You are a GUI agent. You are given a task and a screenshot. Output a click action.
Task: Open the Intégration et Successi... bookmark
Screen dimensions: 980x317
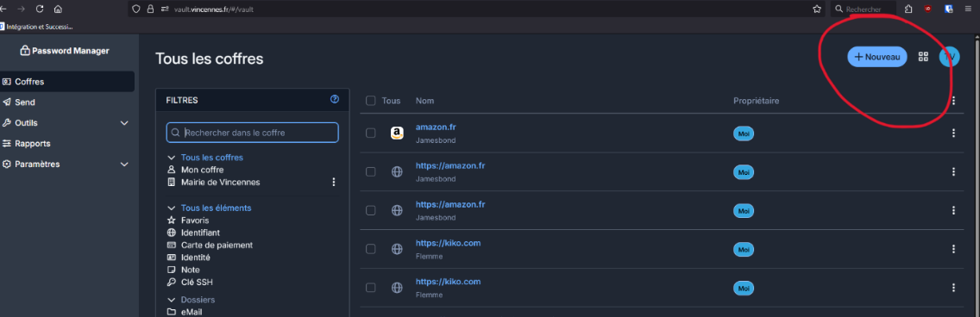[x=37, y=27]
